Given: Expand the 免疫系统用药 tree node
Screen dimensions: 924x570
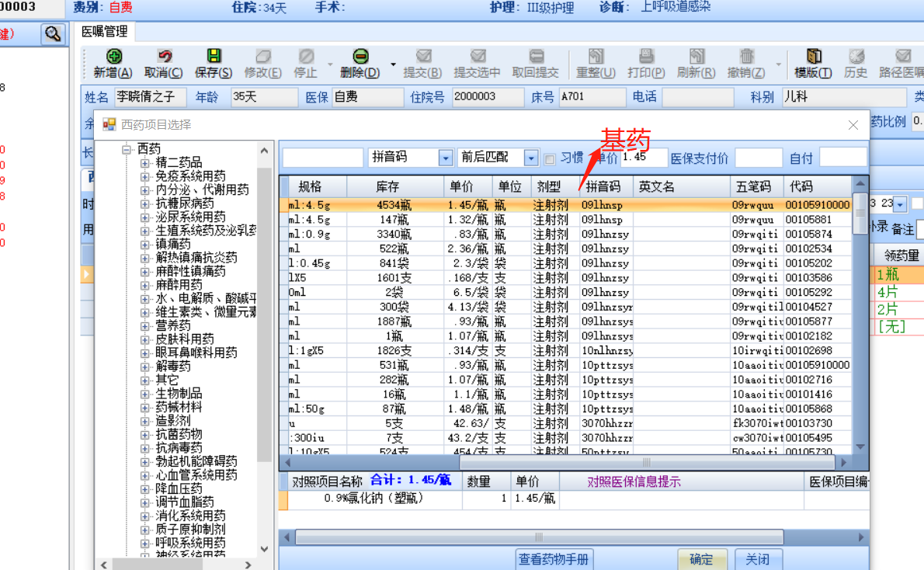Looking at the screenshot, I should (144, 176).
